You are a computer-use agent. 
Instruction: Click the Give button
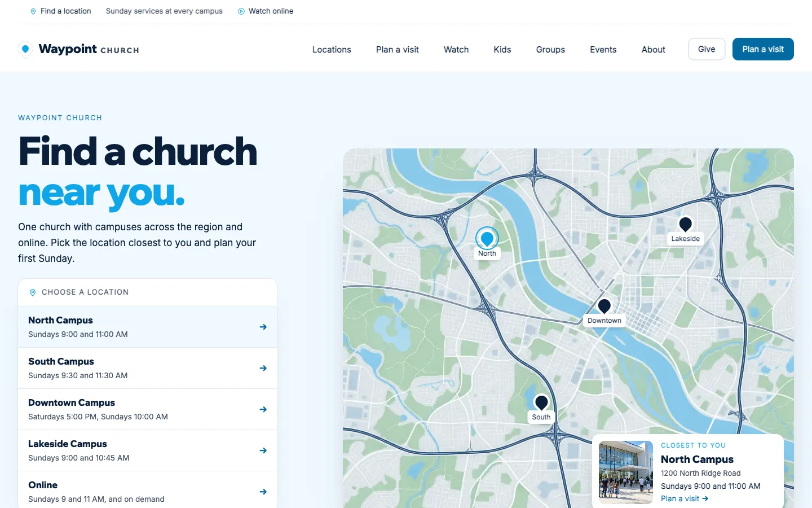(x=707, y=49)
